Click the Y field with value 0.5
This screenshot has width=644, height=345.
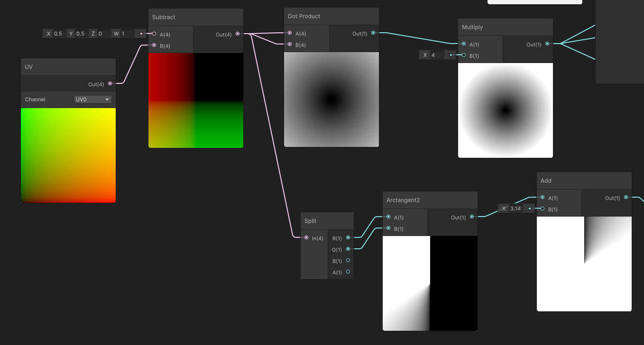pyautogui.click(x=82, y=34)
